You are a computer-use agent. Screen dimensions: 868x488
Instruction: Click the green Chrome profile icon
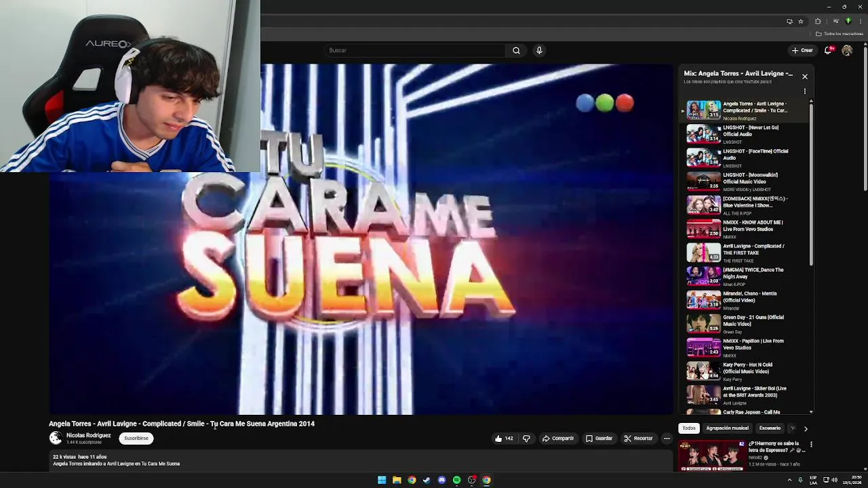tap(848, 21)
